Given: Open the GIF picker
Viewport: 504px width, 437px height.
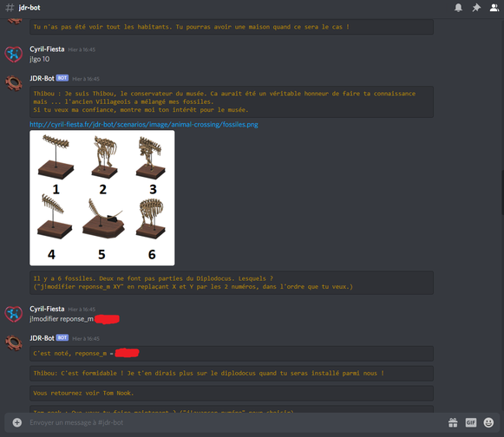Looking at the screenshot, I should (x=471, y=422).
